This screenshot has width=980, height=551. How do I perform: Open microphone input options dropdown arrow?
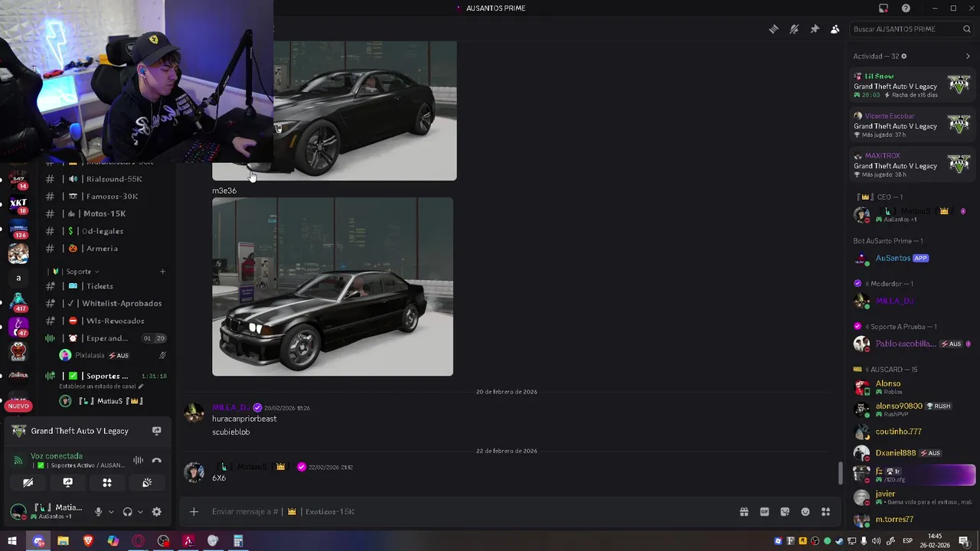coord(111,511)
